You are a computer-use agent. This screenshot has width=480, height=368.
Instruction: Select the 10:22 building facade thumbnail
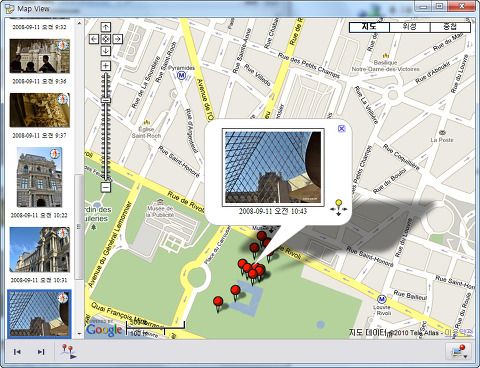pyautogui.click(x=39, y=177)
